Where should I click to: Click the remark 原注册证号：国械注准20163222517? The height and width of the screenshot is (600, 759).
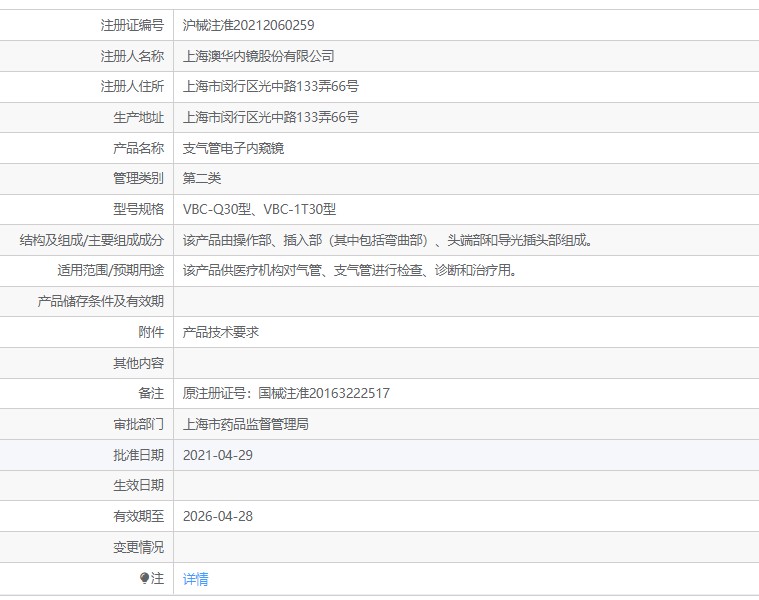click(x=286, y=393)
